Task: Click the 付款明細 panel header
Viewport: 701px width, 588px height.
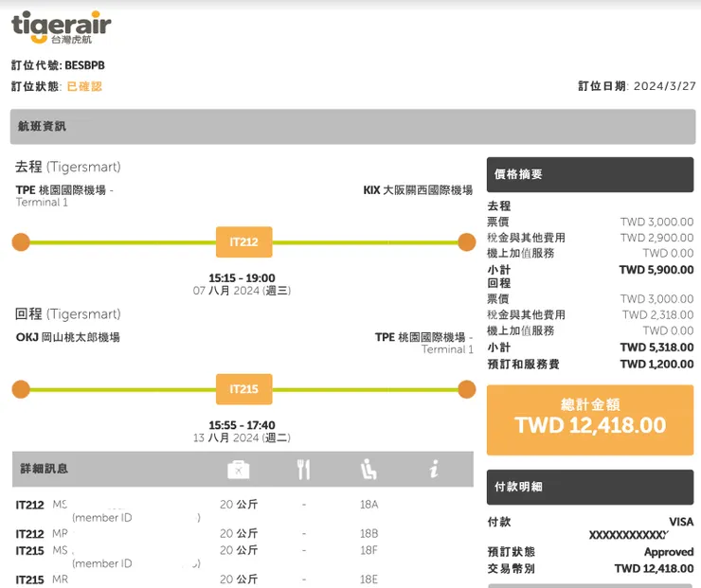Action: coord(590,487)
